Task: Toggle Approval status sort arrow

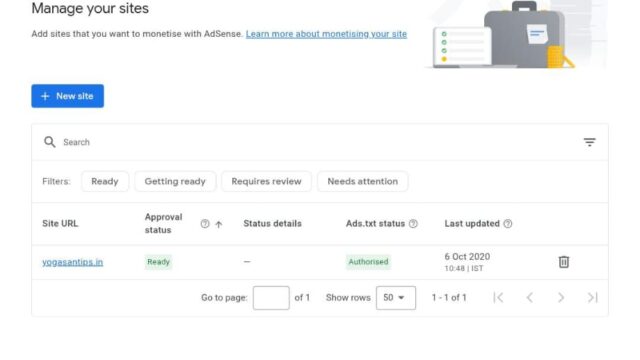Action: pyautogui.click(x=219, y=224)
